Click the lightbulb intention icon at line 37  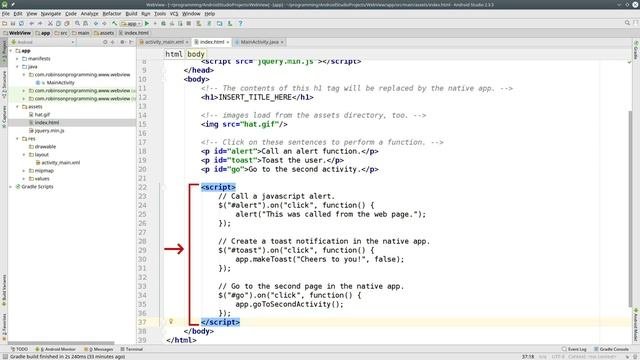(x=171, y=322)
